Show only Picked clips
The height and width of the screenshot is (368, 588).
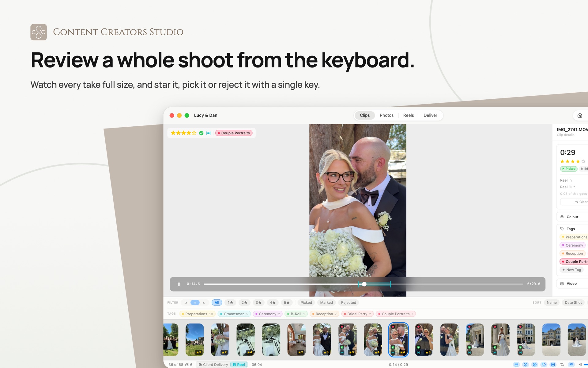click(x=306, y=303)
